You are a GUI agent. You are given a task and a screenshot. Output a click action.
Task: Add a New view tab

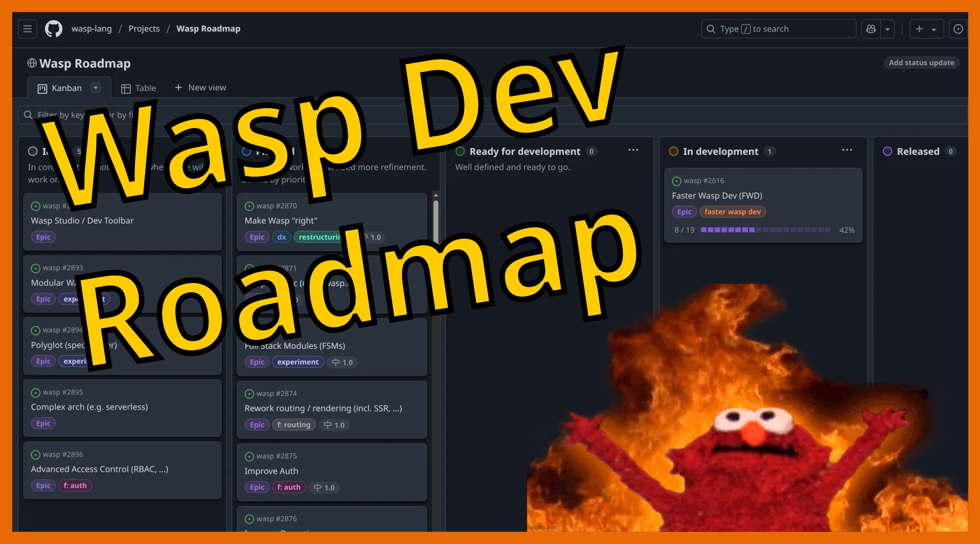[200, 88]
